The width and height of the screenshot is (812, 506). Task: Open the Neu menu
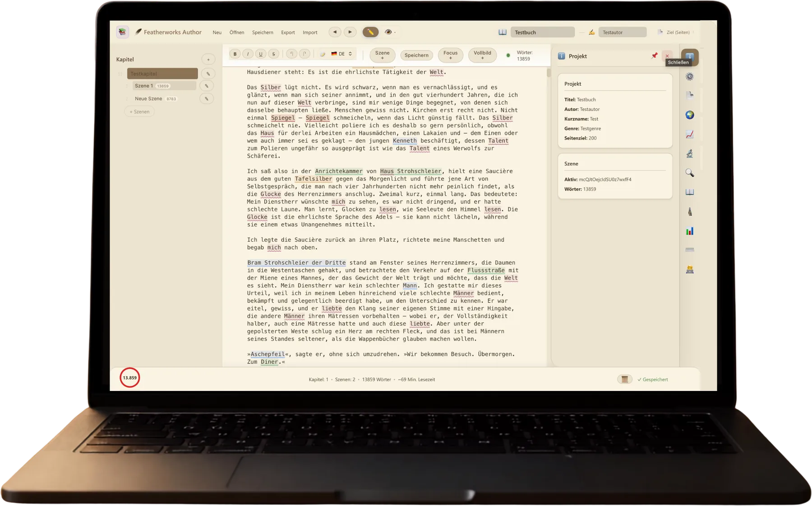coord(217,32)
